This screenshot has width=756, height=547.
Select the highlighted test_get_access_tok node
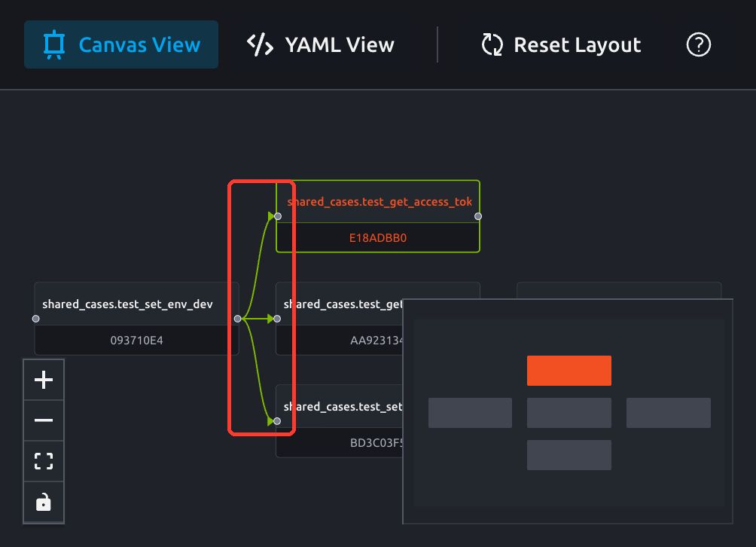click(377, 216)
